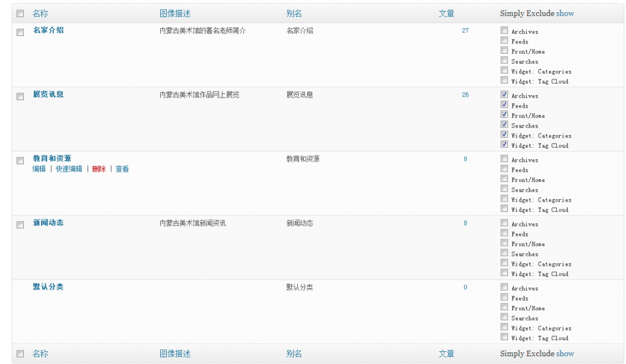Screen dimensions: 626x364
Task: Click 编辑 link under 教育和资源
Action: click(x=39, y=169)
